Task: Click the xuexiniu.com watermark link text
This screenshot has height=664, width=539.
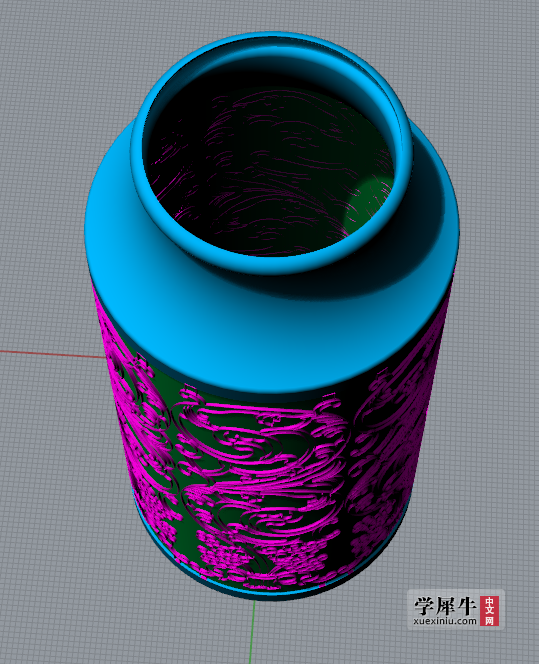Action: pyautogui.click(x=445, y=621)
